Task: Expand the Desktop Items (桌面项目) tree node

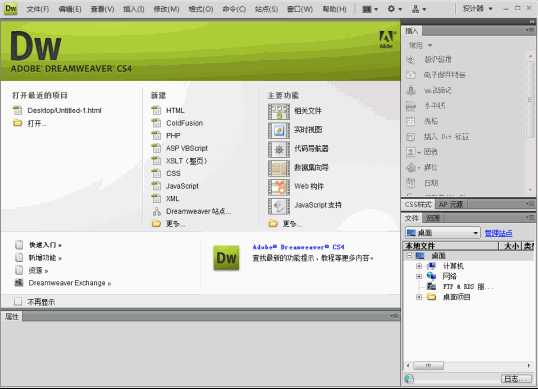Action: [419, 297]
